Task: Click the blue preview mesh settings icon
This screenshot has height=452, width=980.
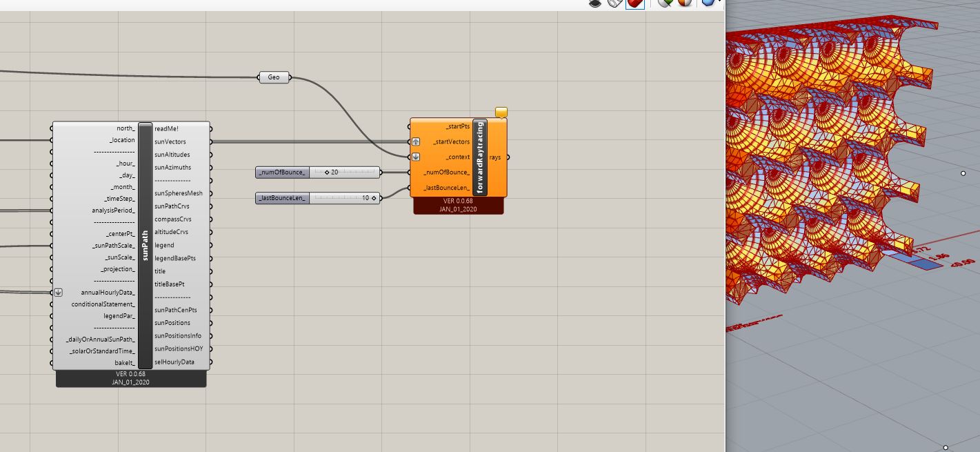Action: 709,3
